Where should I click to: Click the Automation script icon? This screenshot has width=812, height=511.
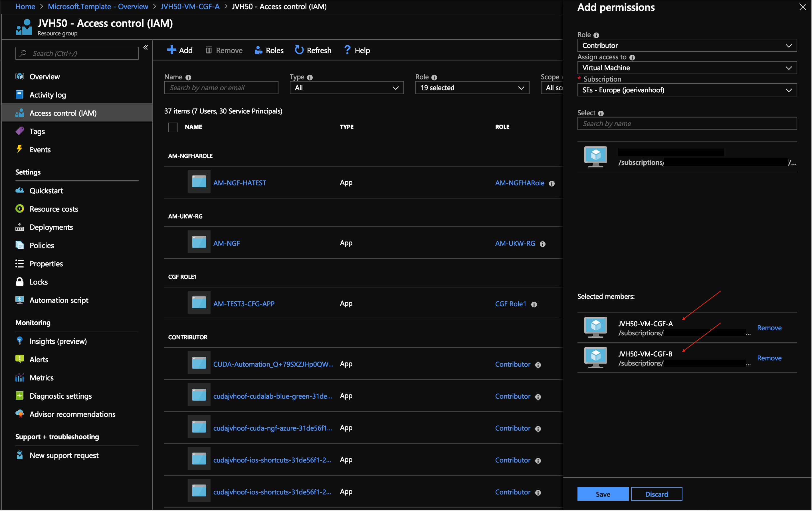[x=20, y=300]
